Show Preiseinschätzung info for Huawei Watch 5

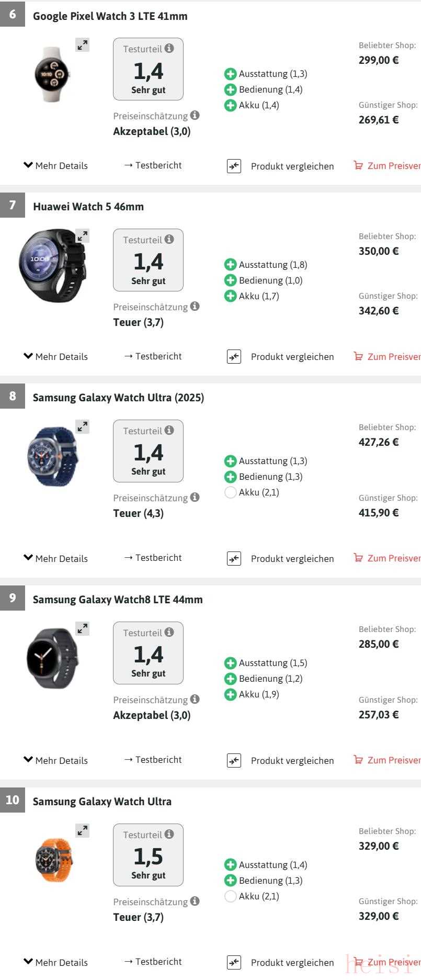(195, 306)
